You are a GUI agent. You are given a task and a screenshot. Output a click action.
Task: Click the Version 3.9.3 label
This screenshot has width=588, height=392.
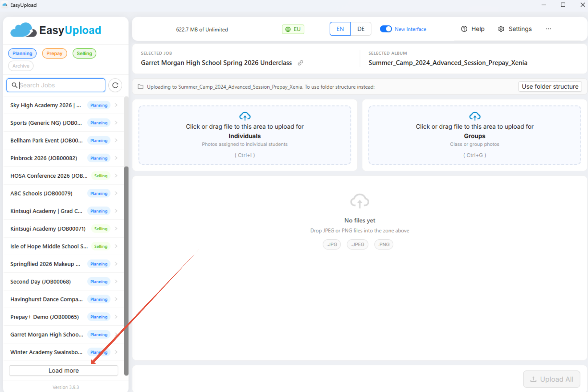pos(66,387)
